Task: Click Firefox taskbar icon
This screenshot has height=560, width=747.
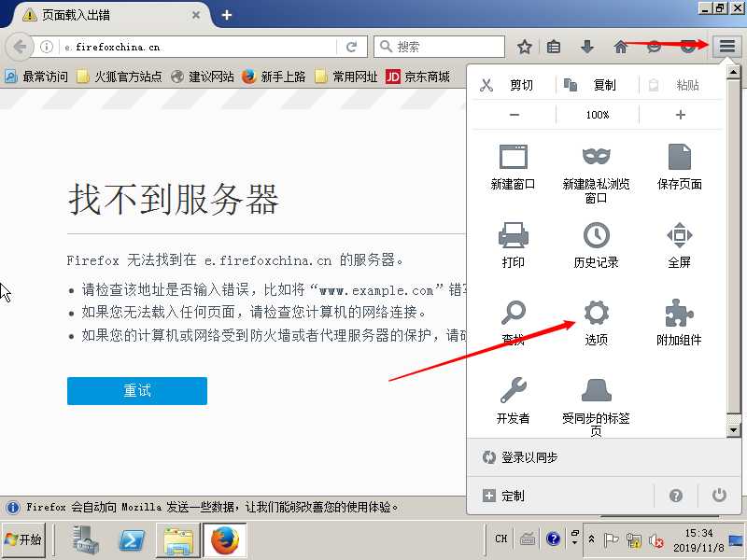Action: 225,540
